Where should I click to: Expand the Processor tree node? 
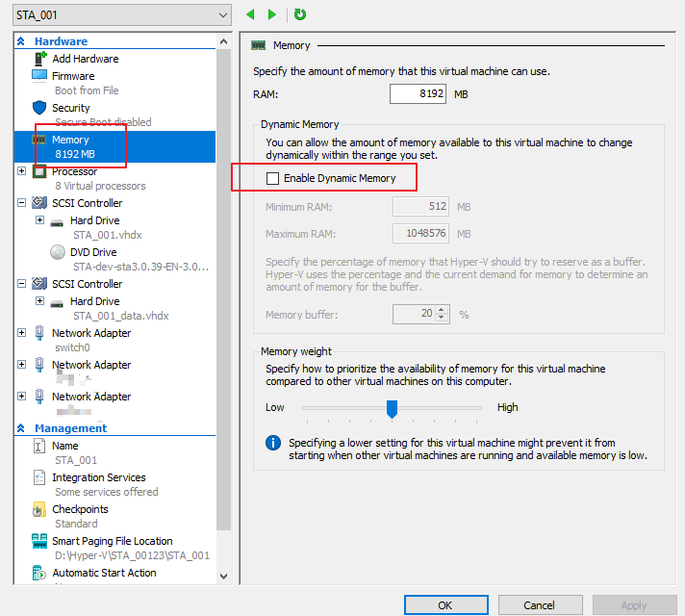(x=22, y=171)
